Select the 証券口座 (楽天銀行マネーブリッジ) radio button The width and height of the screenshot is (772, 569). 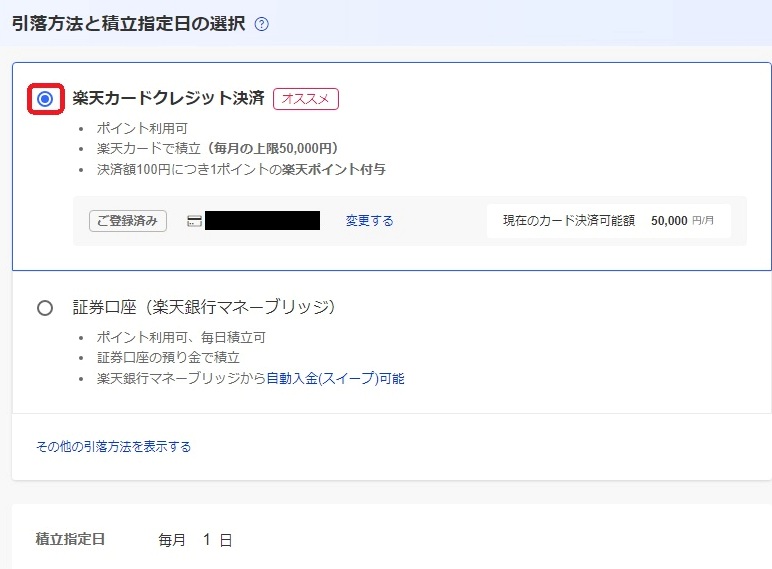point(45,308)
